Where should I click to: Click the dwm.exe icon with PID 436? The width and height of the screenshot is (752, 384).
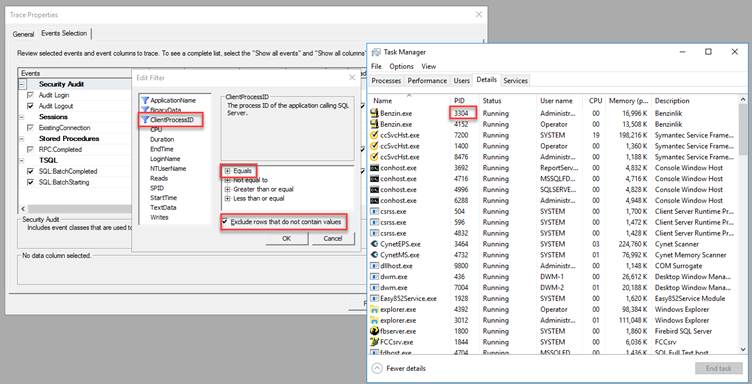tap(375, 277)
